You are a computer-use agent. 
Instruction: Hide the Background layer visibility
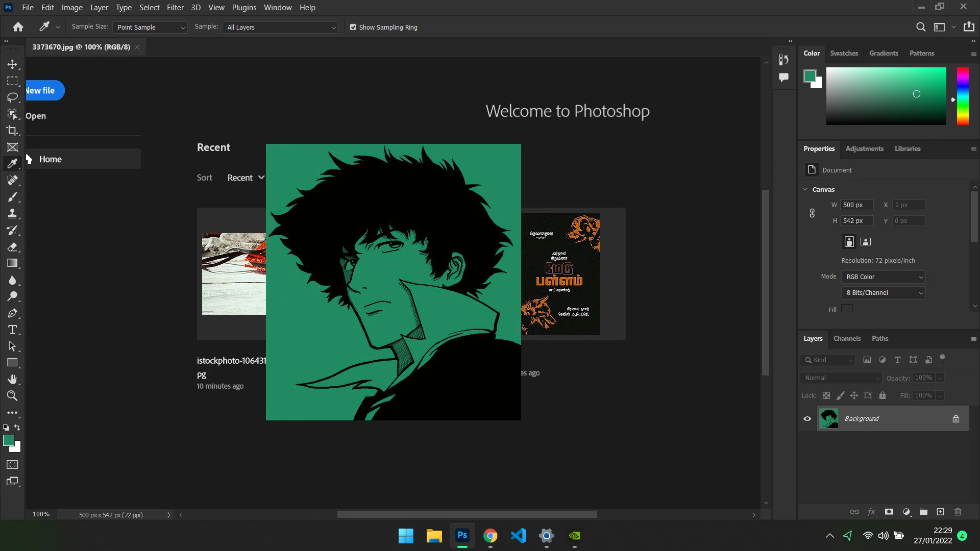(x=807, y=418)
